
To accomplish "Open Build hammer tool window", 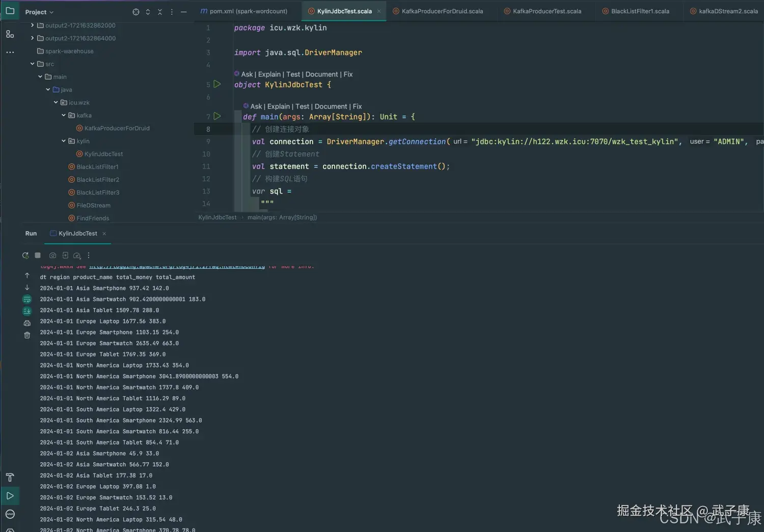I will pos(10,477).
